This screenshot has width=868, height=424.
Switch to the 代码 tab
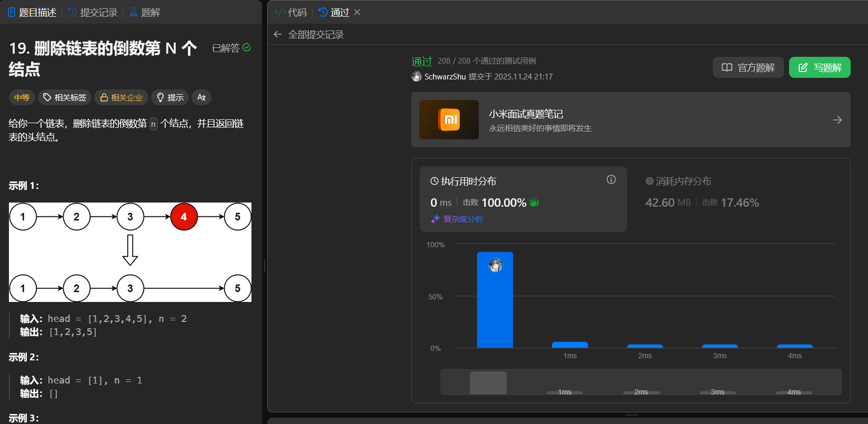point(291,12)
